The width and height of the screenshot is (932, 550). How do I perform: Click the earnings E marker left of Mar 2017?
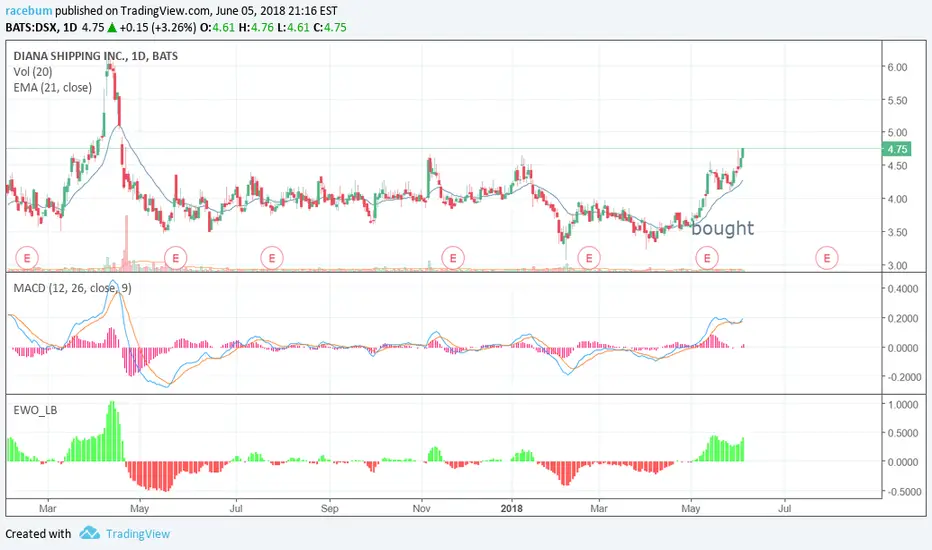point(27,258)
